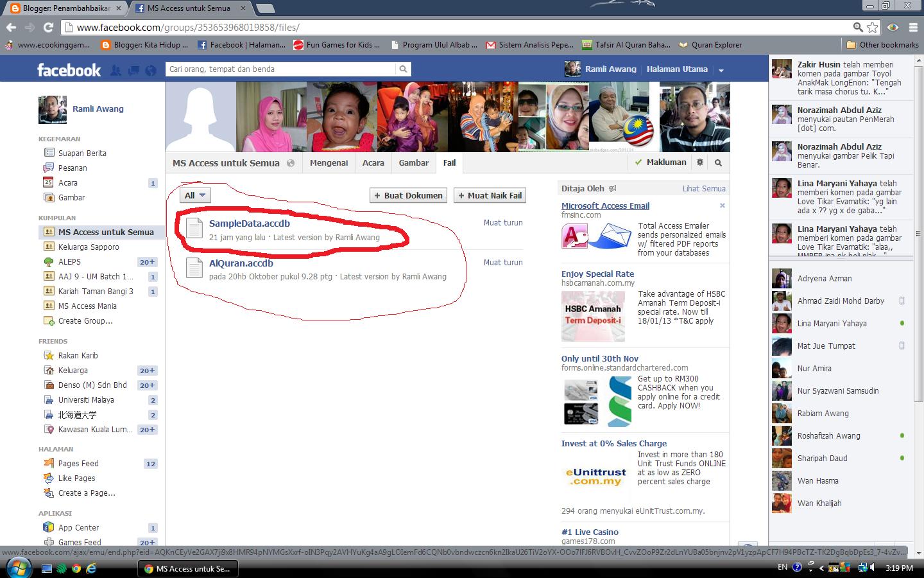Toggle Makluman notifications button
Viewport: 924px width, 578px height.
pyautogui.click(x=660, y=162)
